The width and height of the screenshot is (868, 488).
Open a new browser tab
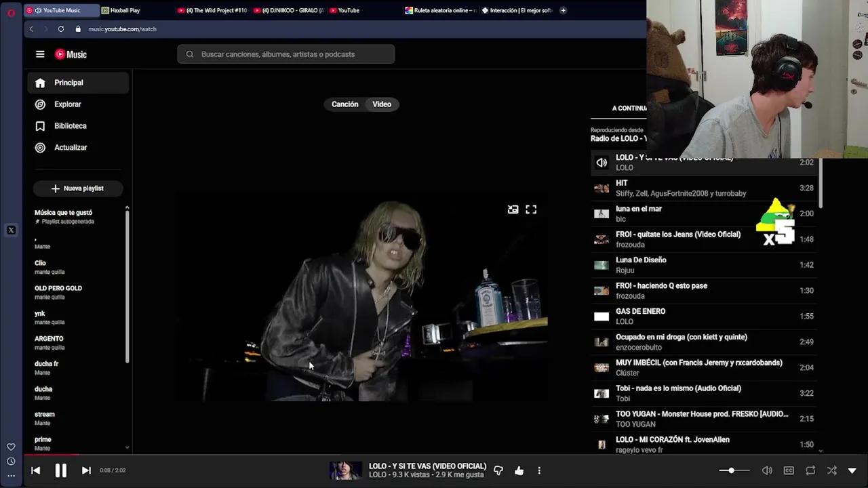click(563, 10)
